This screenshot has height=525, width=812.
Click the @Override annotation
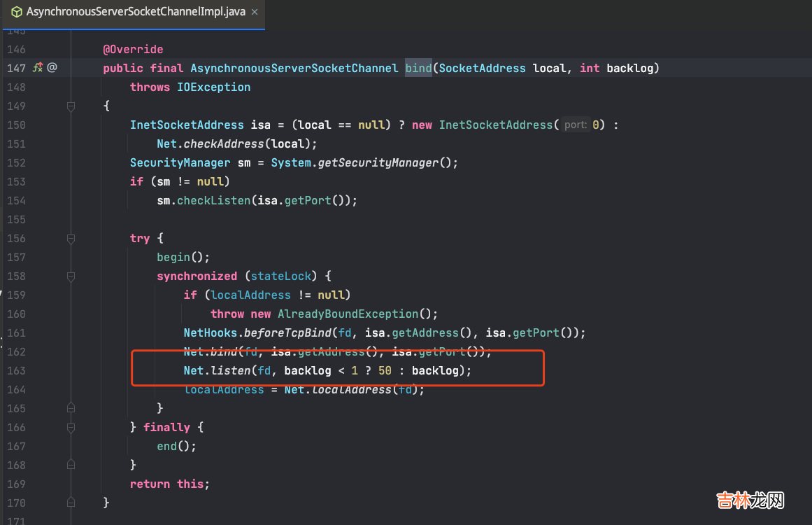133,49
